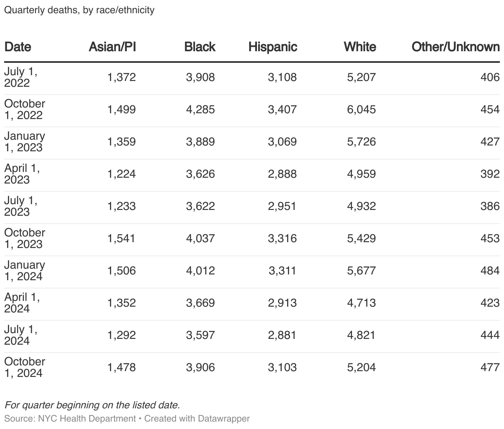Click the NYC Health Department source text
The image size is (504, 429).
click(87, 418)
